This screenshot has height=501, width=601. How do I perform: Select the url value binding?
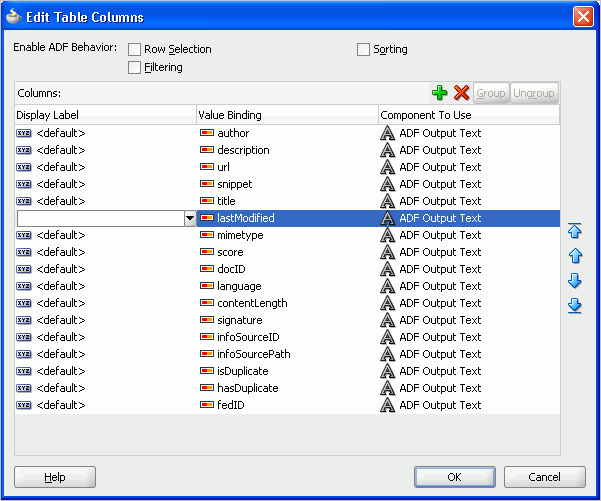[223, 167]
